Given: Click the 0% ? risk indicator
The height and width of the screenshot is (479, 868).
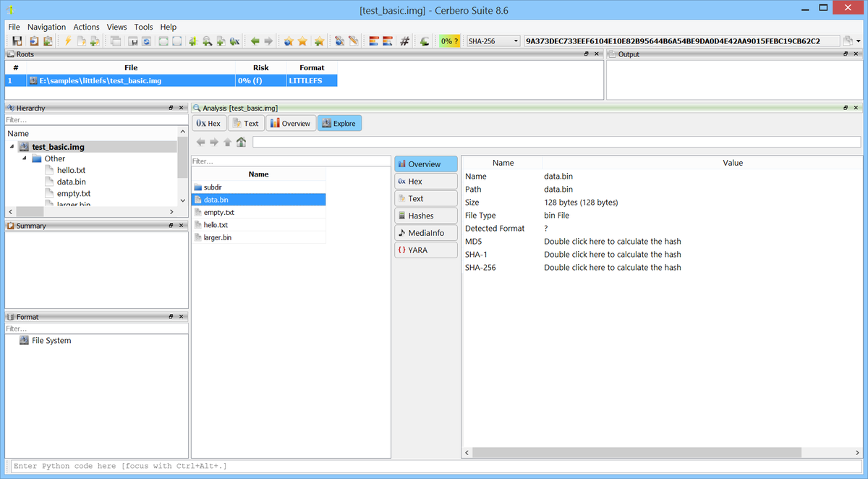Looking at the screenshot, I should tap(449, 41).
